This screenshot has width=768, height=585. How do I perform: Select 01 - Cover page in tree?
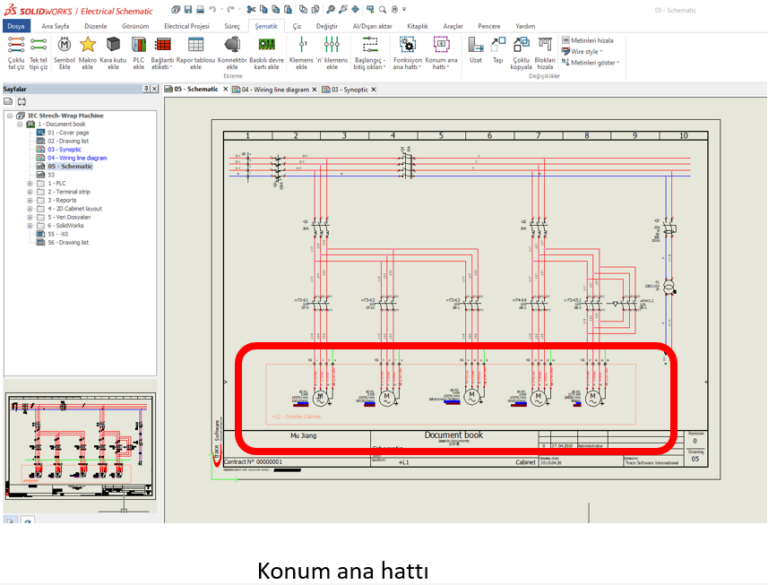click(x=67, y=132)
